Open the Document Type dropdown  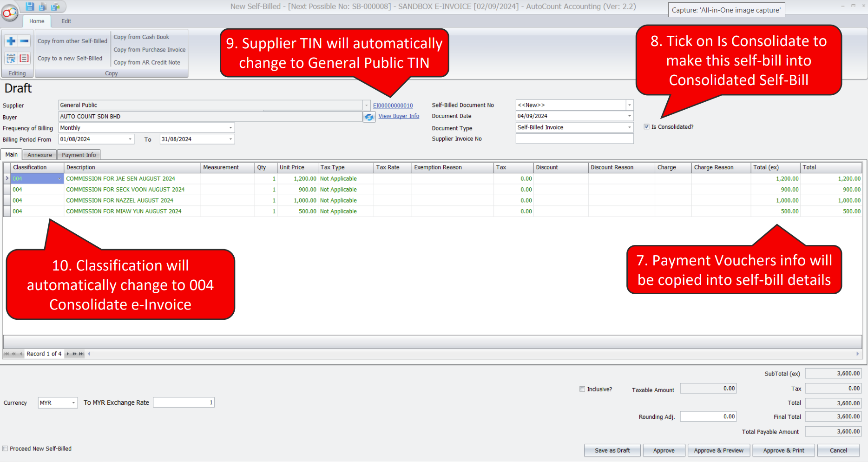point(630,127)
